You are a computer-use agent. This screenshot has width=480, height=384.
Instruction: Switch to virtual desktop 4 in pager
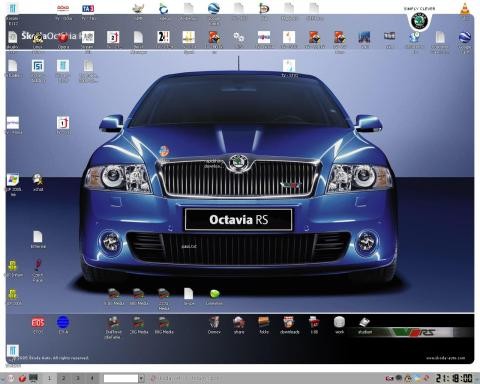pyautogui.click(x=92, y=378)
